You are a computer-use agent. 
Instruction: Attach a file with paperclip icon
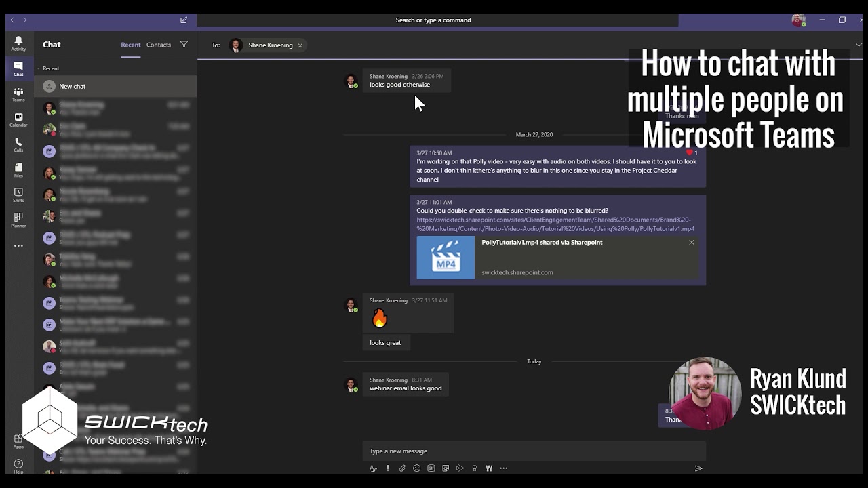coord(402,468)
